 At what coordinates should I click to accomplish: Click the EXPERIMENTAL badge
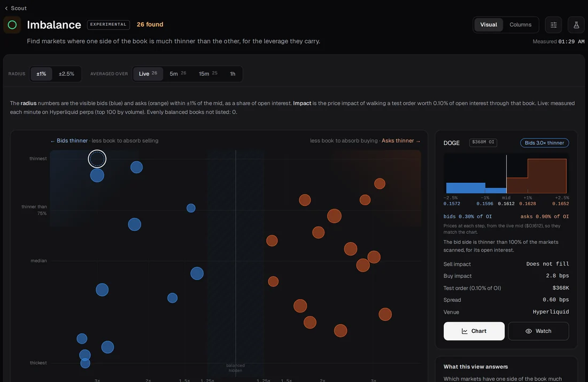click(x=109, y=25)
